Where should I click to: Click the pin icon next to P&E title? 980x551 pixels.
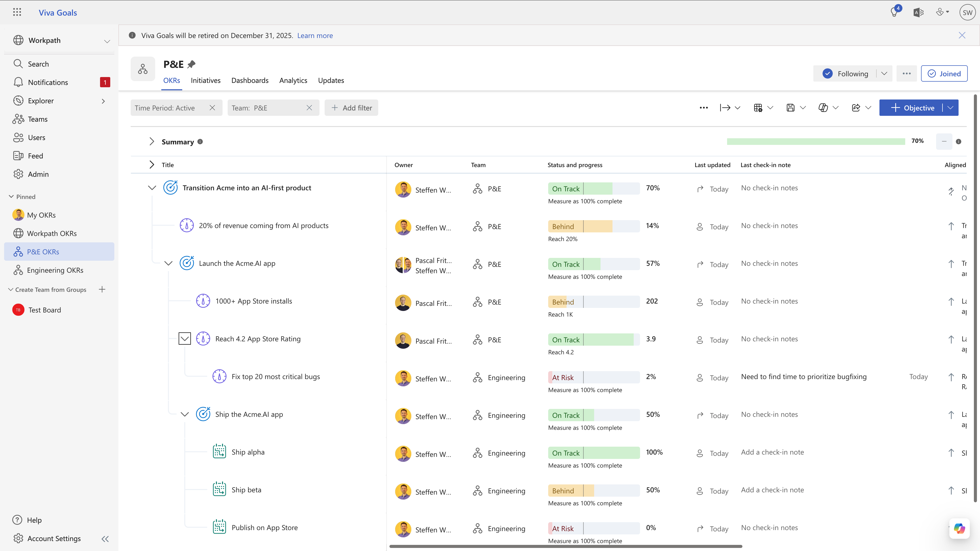[191, 64]
